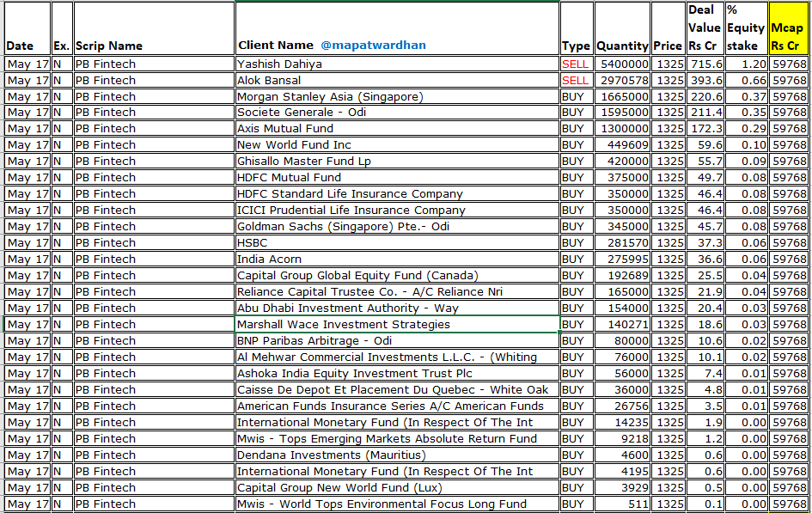Select Capital Group New World Fund (Lux) cell
The height and width of the screenshot is (513, 812).
click(x=397, y=487)
